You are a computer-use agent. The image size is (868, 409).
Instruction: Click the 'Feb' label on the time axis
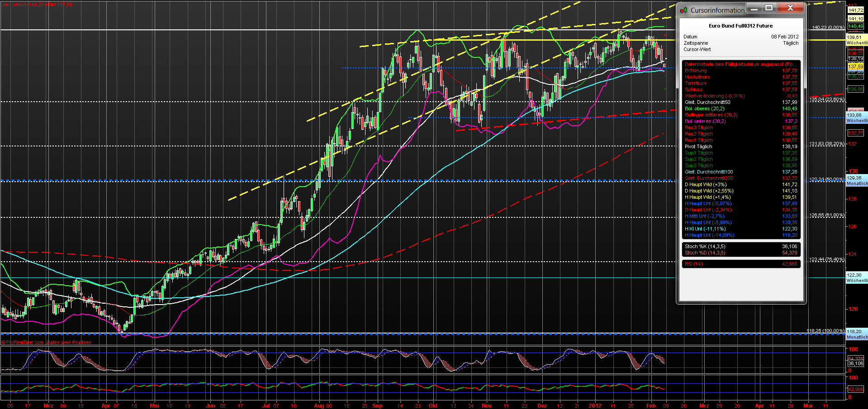pos(651,405)
